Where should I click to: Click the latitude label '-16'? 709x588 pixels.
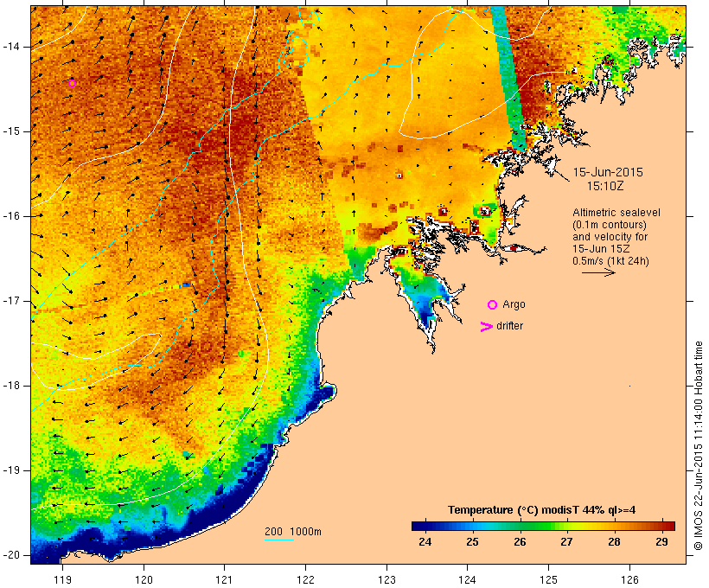pyautogui.click(x=10, y=216)
